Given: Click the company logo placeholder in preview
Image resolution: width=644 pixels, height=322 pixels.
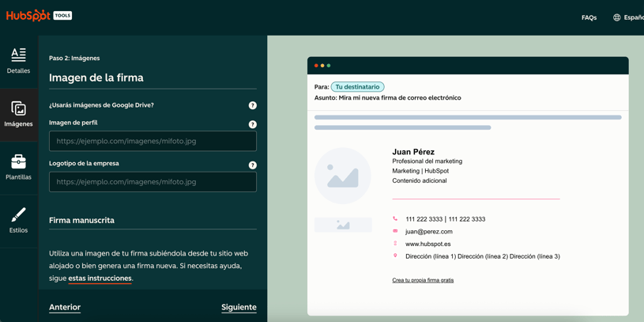Looking at the screenshot, I should click(343, 225).
